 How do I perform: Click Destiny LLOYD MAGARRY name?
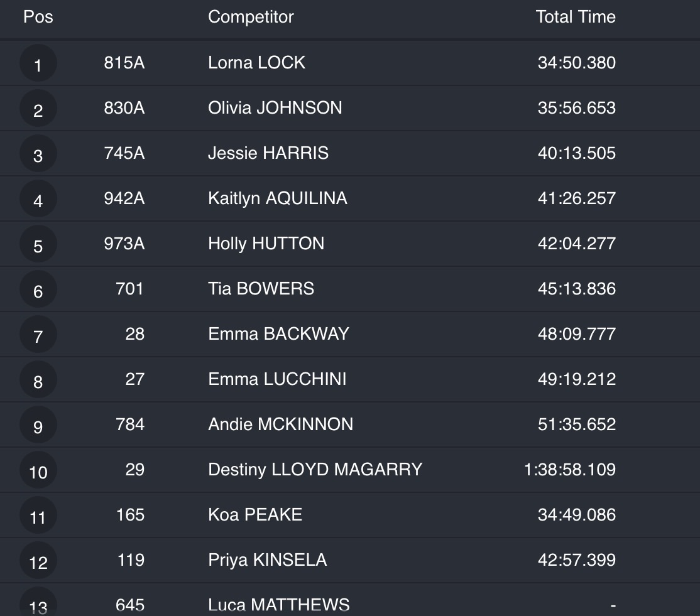click(315, 470)
